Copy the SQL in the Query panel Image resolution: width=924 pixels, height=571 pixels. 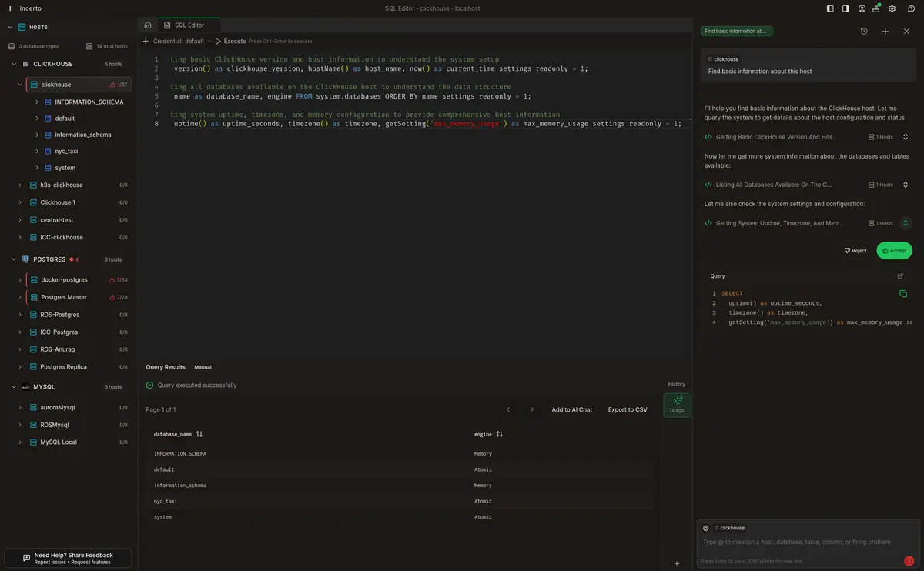(x=902, y=293)
